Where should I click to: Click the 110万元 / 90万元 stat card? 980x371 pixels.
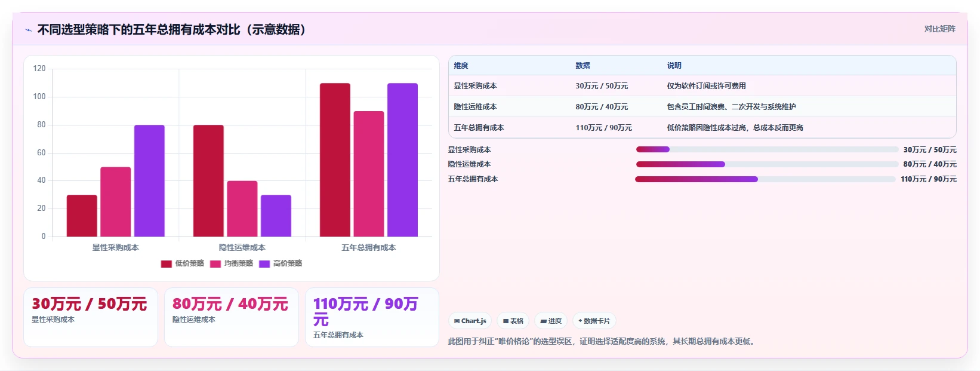372,317
